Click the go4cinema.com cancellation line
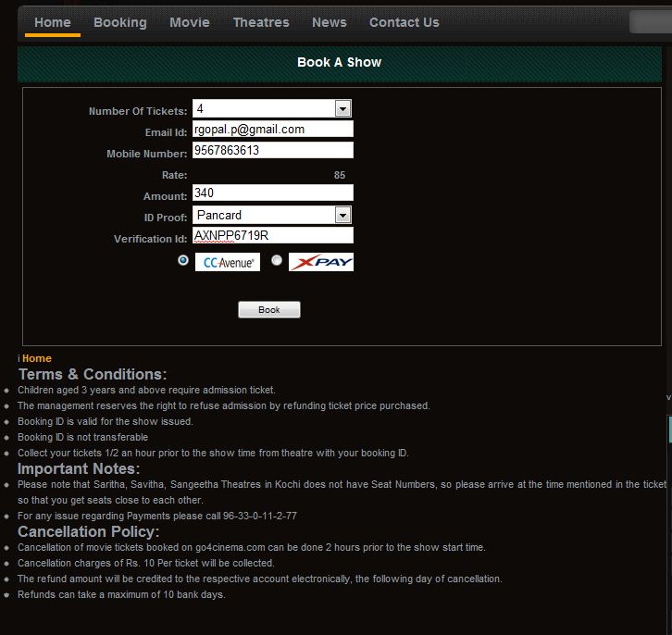Image resolution: width=672 pixels, height=635 pixels. coord(252,547)
